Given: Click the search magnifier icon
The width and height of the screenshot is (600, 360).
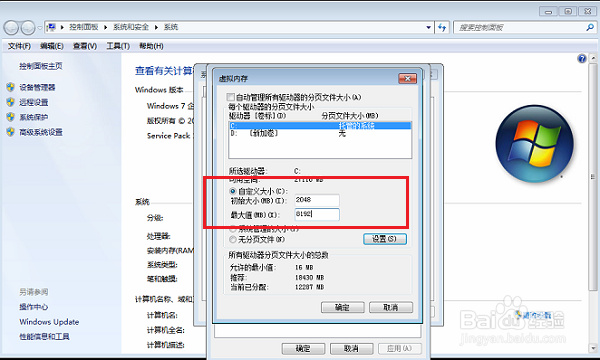Looking at the screenshot, I should tap(590, 27).
